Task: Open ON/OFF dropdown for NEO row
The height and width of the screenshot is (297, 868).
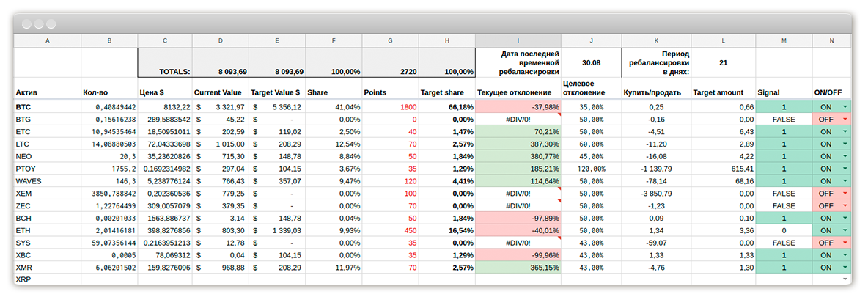Action: [x=845, y=156]
